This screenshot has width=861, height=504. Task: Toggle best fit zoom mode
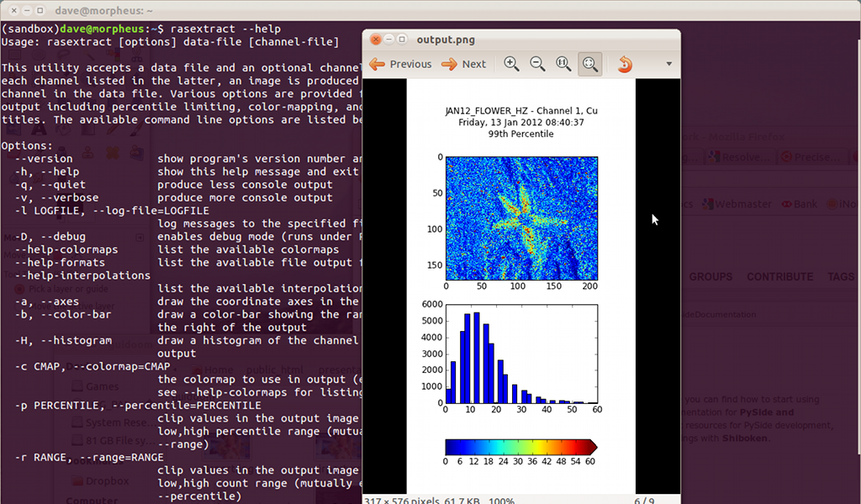pos(590,64)
